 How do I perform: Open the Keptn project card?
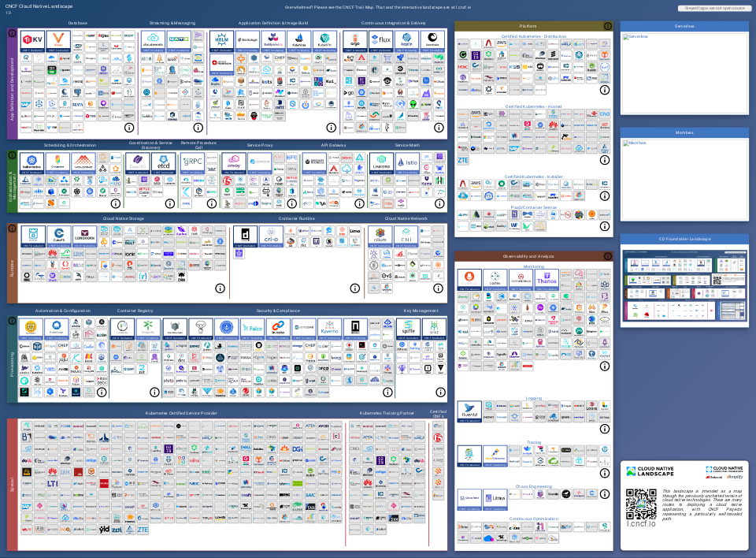(x=407, y=42)
